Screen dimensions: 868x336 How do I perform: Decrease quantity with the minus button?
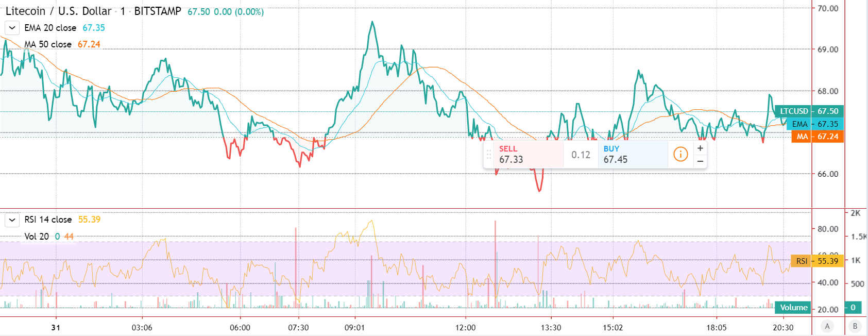(700, 161)
